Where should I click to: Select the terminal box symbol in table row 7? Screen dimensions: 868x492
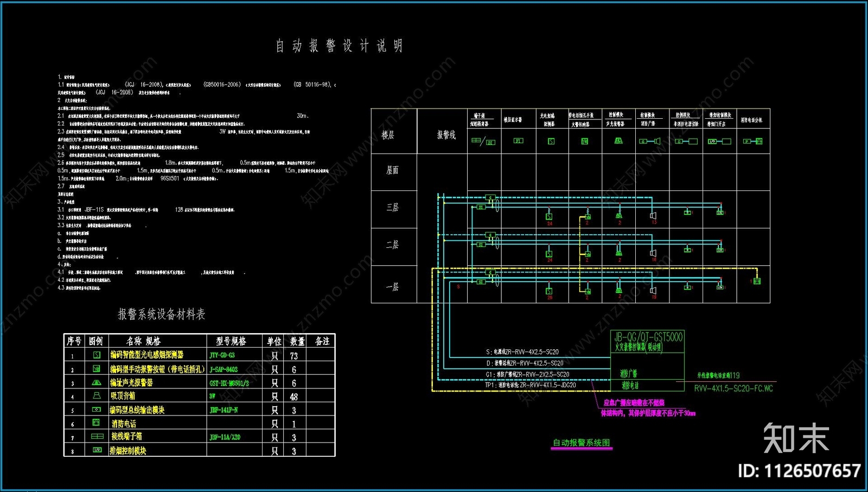tap(97, 436)
